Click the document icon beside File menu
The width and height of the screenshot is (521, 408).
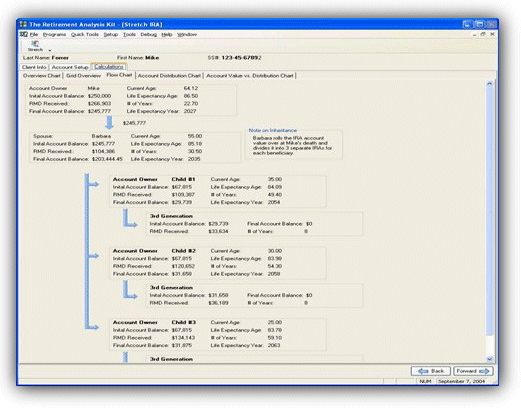(x=24, y=34)
